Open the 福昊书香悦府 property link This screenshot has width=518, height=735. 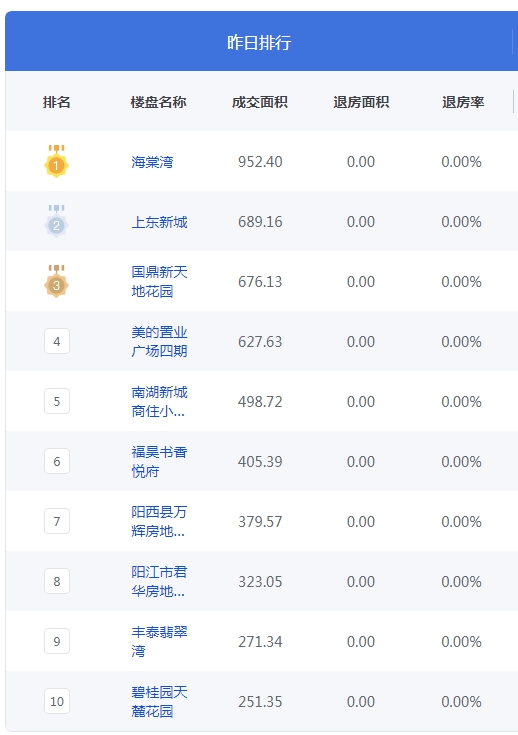[159, 461]
